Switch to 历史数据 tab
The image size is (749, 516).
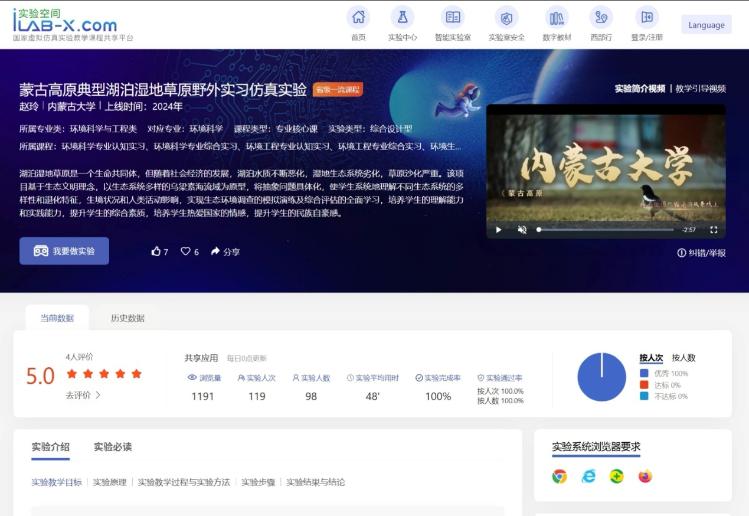(127, 318)
